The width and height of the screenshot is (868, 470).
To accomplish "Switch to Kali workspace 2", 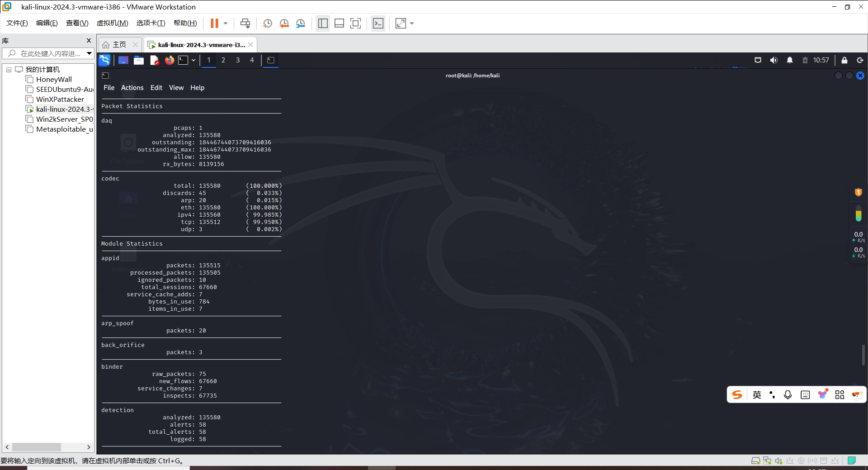I will 223,60.
